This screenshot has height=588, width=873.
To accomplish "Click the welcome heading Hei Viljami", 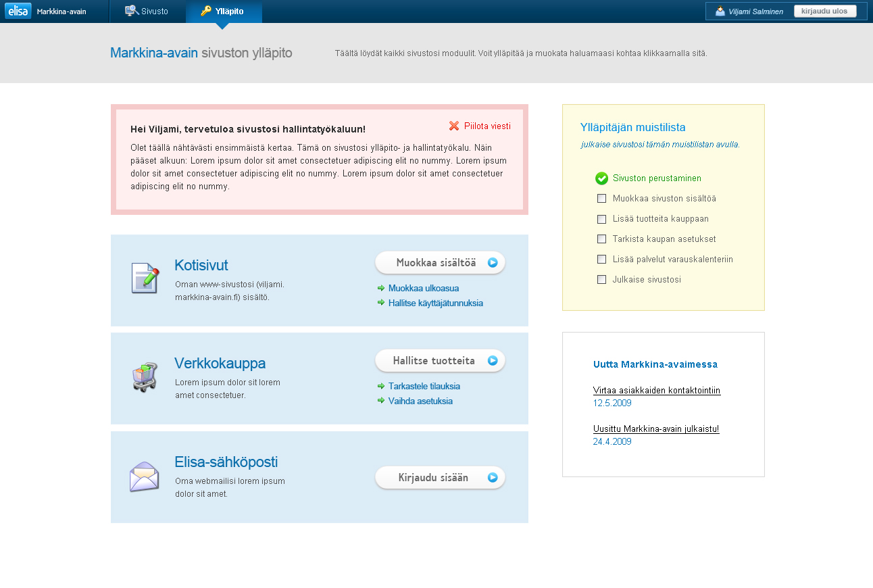I will (x=248, y=129).
